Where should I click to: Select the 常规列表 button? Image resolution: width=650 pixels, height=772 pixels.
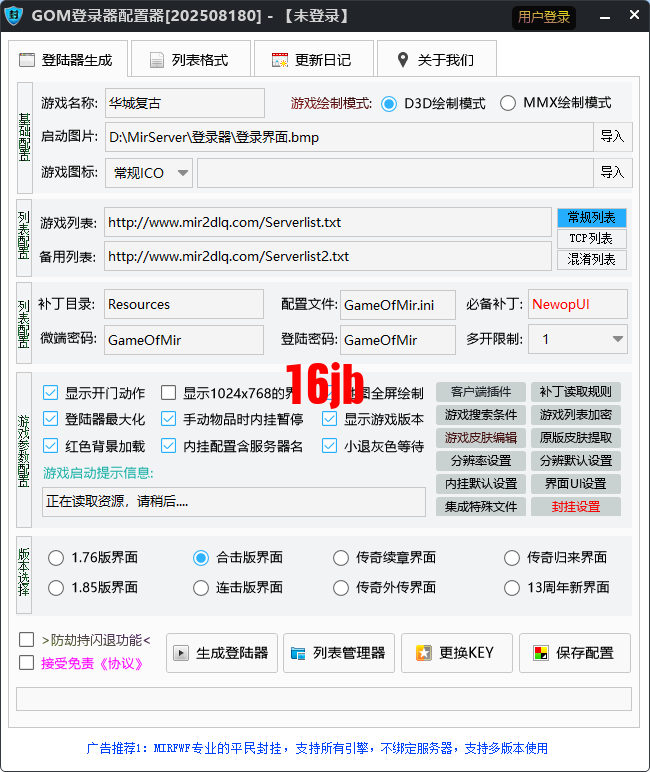click(592, 217)
